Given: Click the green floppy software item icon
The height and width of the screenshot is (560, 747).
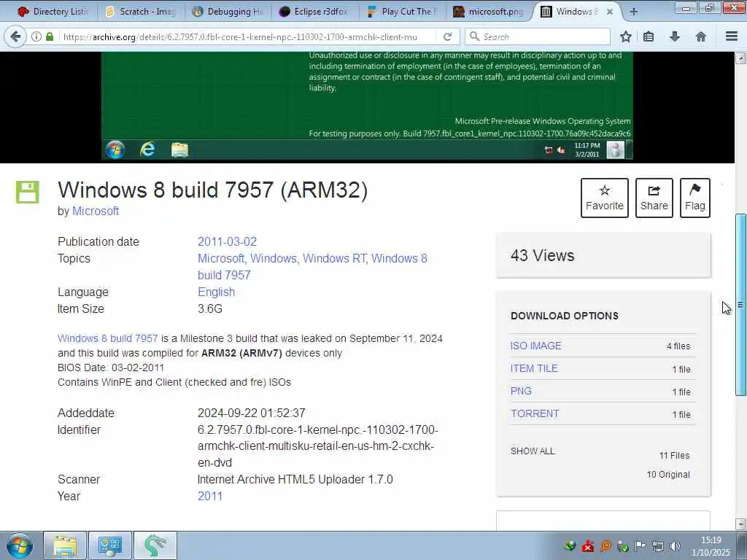Looking at the screenshot, I should [27, 192].
